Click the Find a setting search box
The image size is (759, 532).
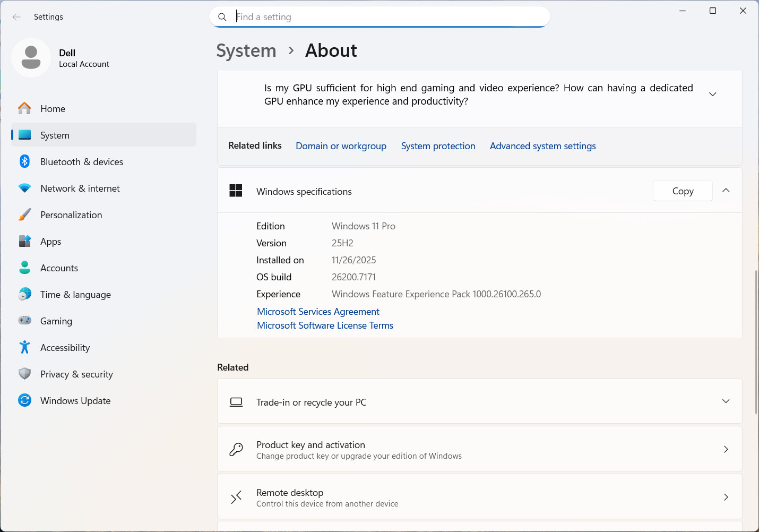(380, 17)
